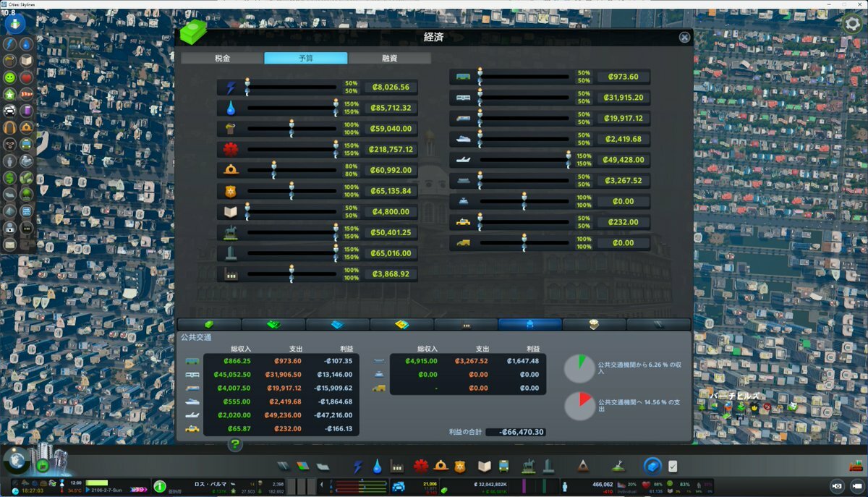This screenshot has height=497, width=868.
Task: Open the public transport build menu in toolbar
Action: (504, 466)
